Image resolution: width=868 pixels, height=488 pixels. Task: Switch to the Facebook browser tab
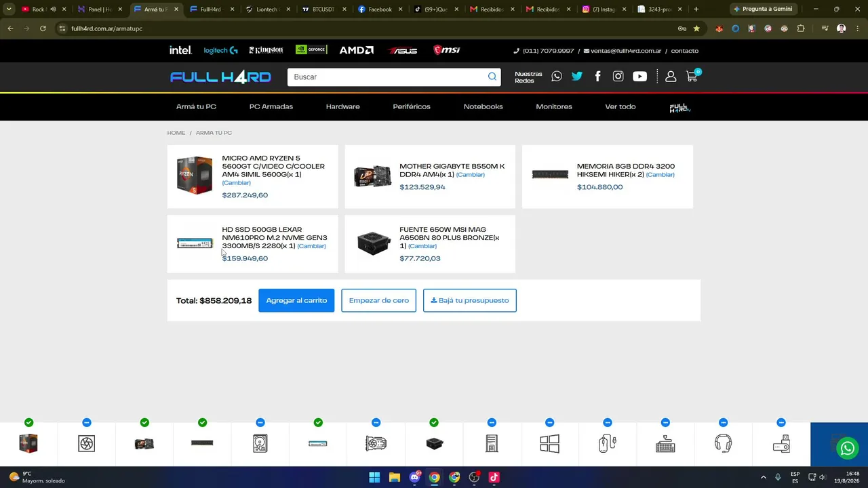coord(380,9)
